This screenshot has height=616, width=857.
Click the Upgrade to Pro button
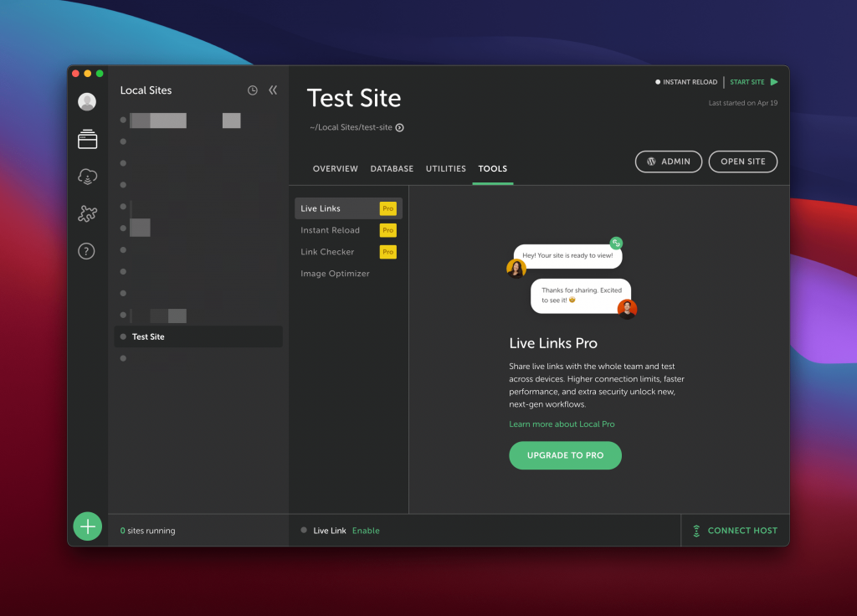tap(565, 455)
